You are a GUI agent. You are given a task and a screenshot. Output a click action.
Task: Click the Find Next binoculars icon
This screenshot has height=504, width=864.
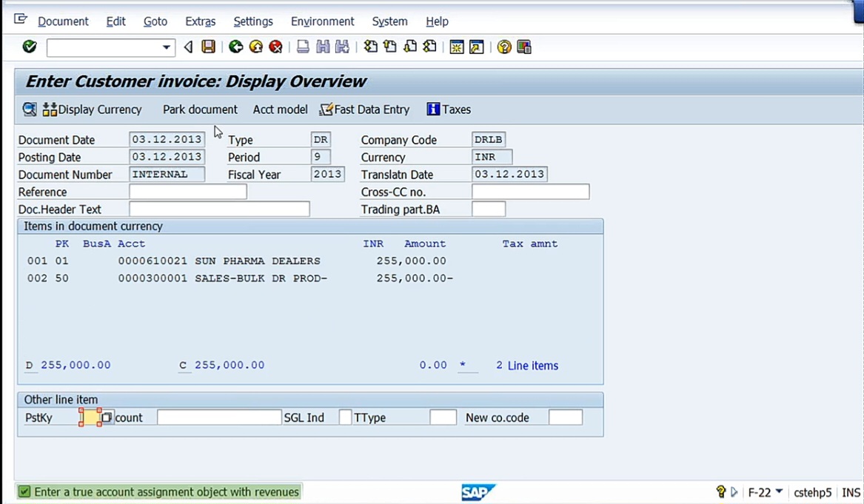pos(342,47)
